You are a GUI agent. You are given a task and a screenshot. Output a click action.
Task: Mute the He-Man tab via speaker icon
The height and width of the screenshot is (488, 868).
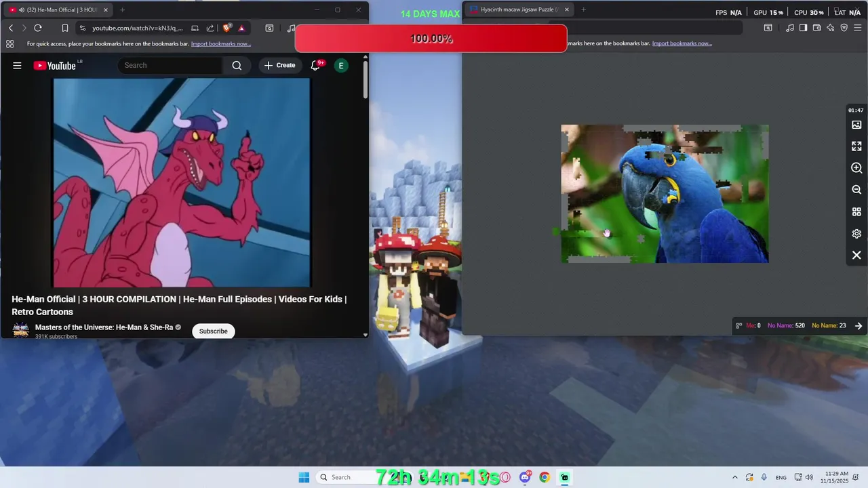point(22,9)
